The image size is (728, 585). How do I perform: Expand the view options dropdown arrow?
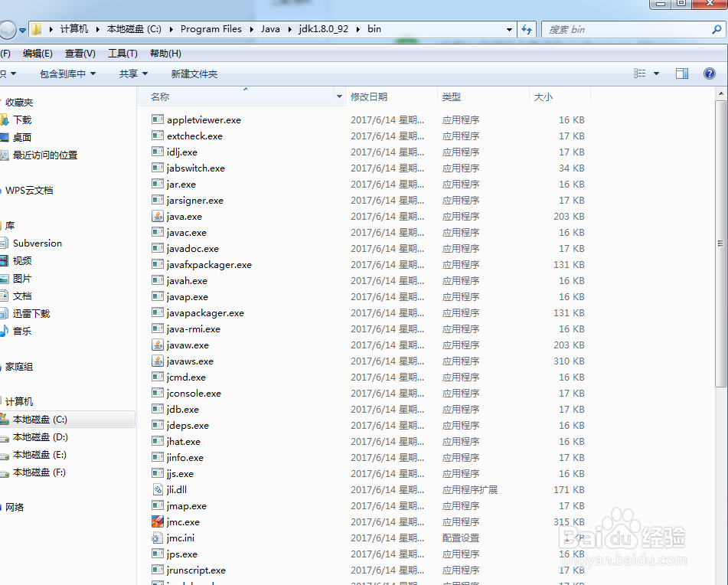[656, 74]
